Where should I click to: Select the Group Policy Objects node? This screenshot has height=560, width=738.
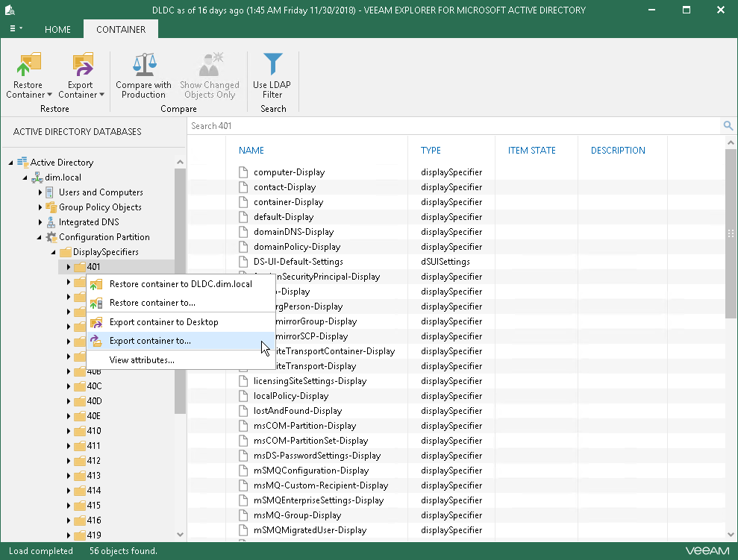(x=100, y=207)
